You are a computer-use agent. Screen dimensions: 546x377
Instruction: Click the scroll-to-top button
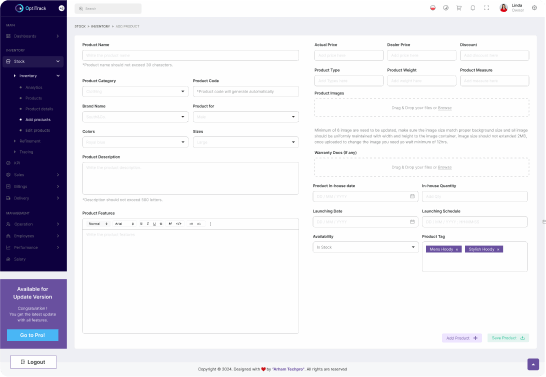[533, 364]
